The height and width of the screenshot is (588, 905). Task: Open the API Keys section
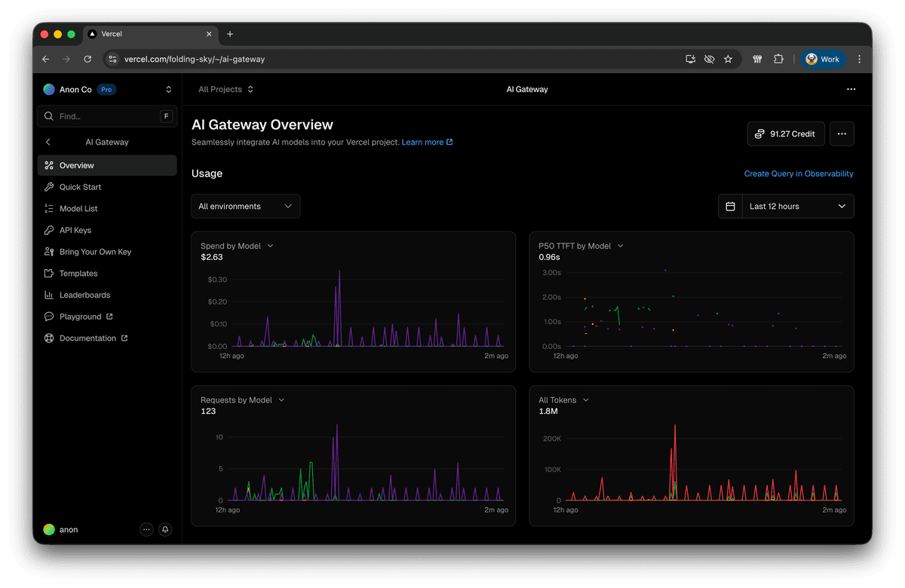click(x=78, y=230)
